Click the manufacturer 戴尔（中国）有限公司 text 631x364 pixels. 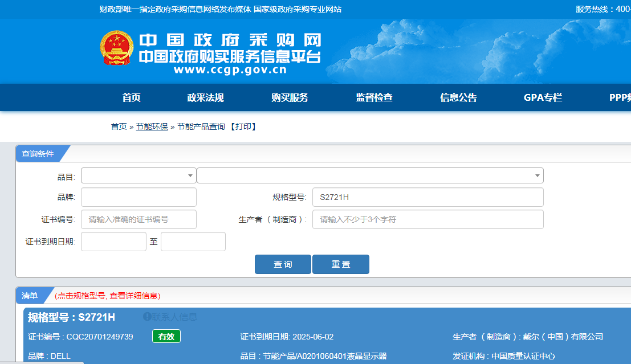click(x=563, y=337)
